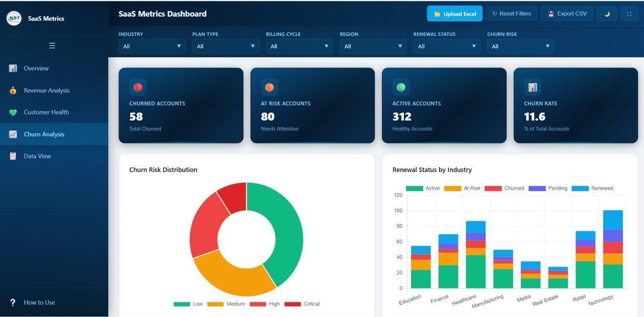Select the Revenue Analysis sidebar icon
Viewport: 644px width, 317px height.
coord(12,90)
